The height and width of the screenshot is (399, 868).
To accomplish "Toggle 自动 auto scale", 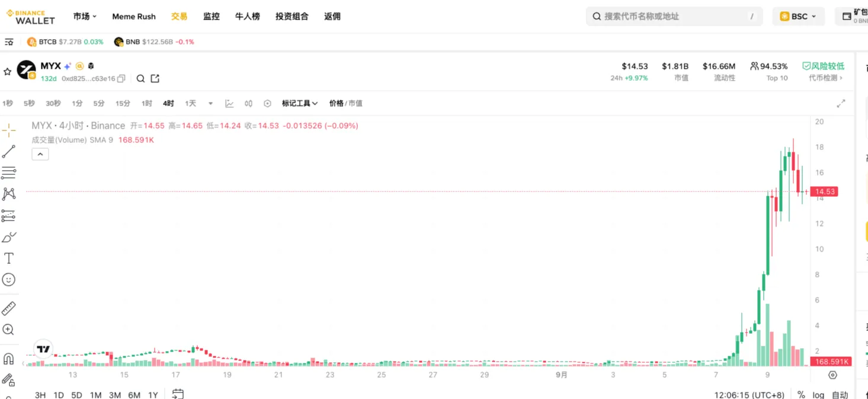I will coord(840,395).
